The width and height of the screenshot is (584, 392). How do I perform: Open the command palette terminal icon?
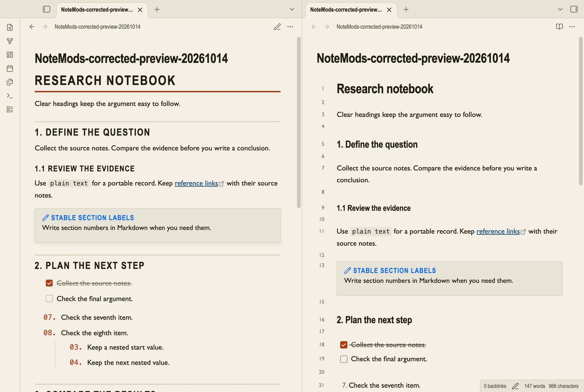10,96
